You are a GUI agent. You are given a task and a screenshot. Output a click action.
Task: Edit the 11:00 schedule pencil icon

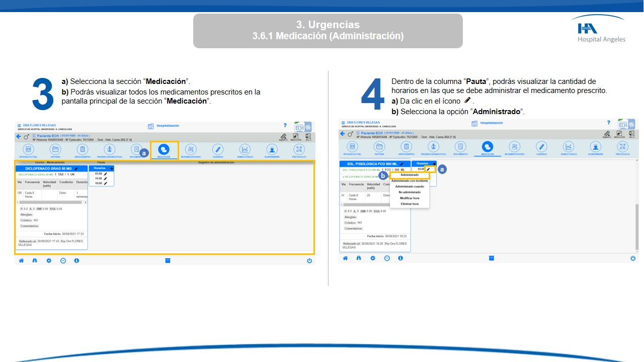[x=106, y=178]
